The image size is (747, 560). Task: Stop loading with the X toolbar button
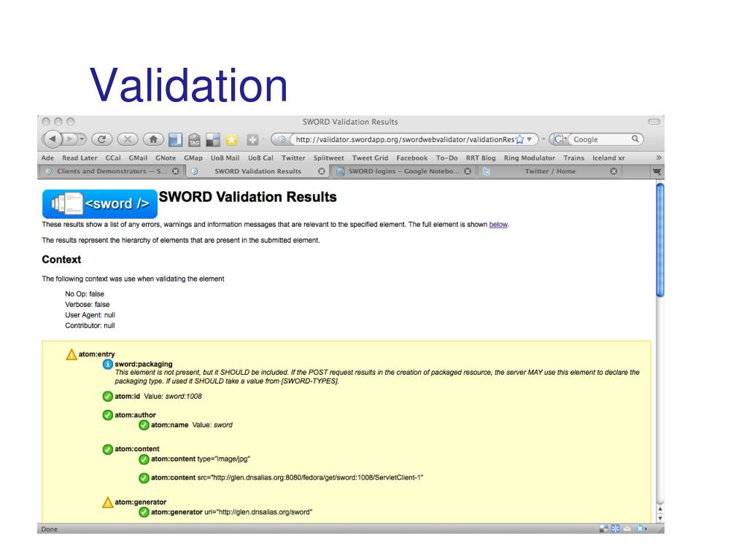127,139
